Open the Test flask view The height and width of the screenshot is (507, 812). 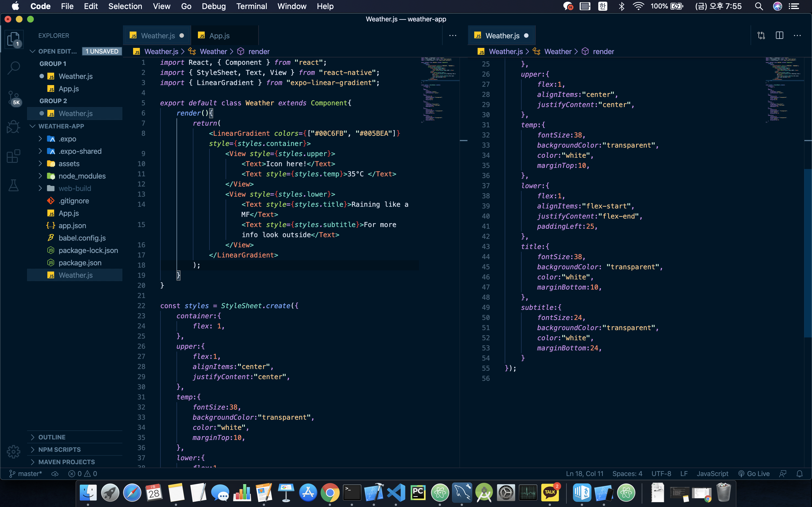pos(14,185)
